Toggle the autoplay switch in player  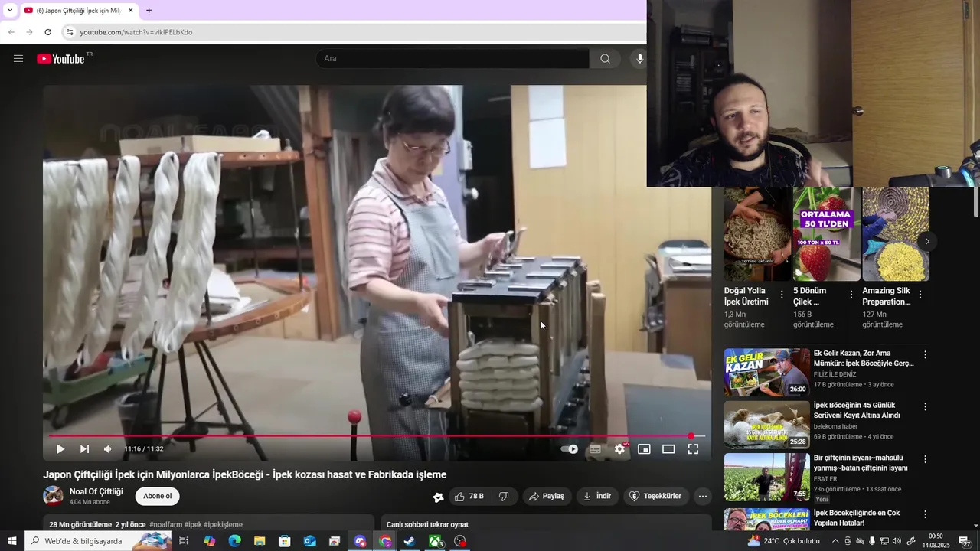click(570, 449)
